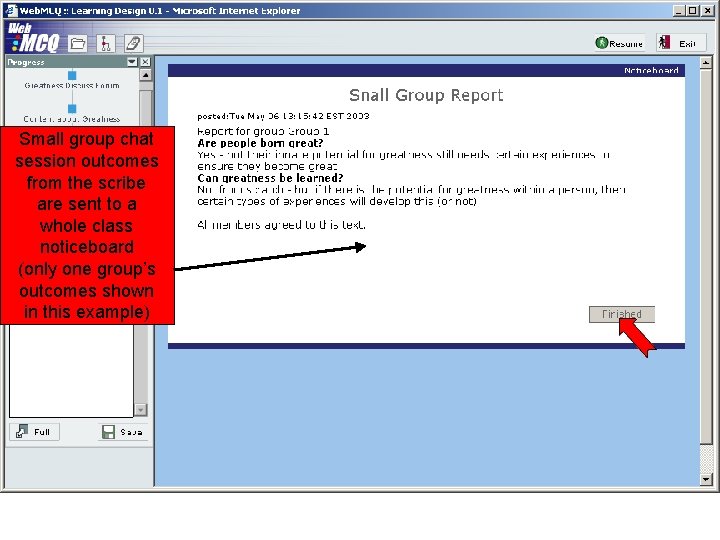
Task: Click the posted date line
Action: click(283, 116)
